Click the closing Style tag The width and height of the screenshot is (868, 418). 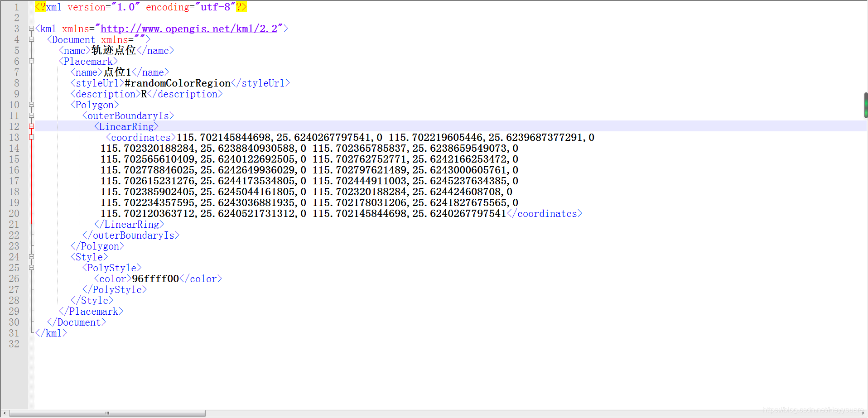tap(92, 301)
